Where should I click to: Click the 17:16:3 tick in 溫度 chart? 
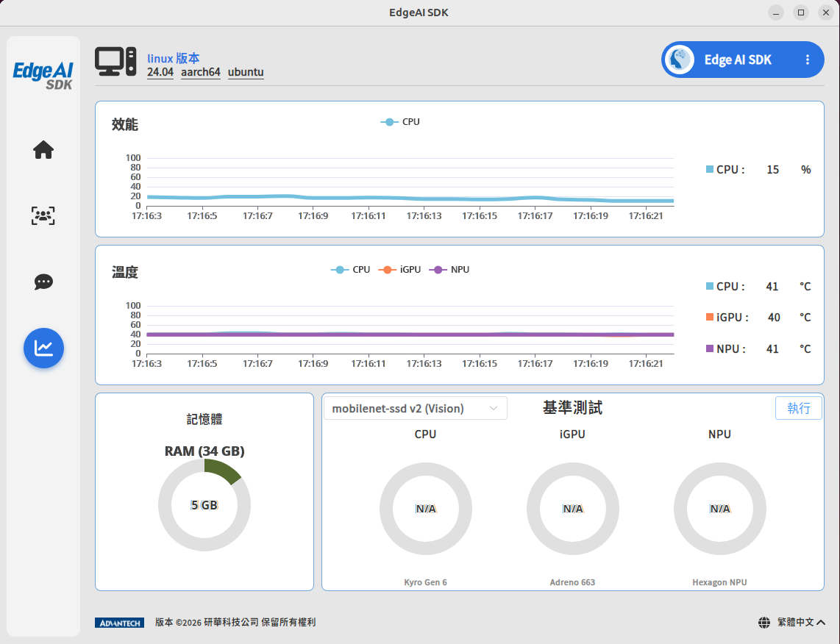click(147, 363)
